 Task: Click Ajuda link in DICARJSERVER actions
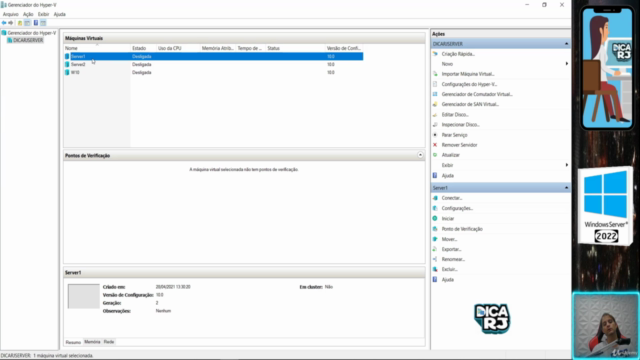pos(448,176)
